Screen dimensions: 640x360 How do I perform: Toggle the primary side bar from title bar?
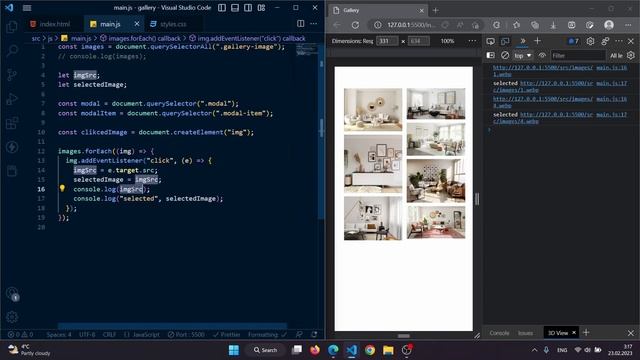click(x=222, y=8)
